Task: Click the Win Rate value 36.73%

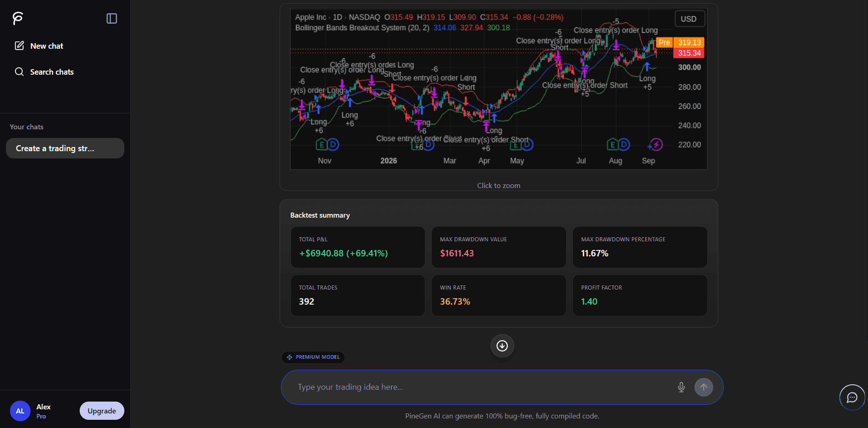Action: pos(455,301)
